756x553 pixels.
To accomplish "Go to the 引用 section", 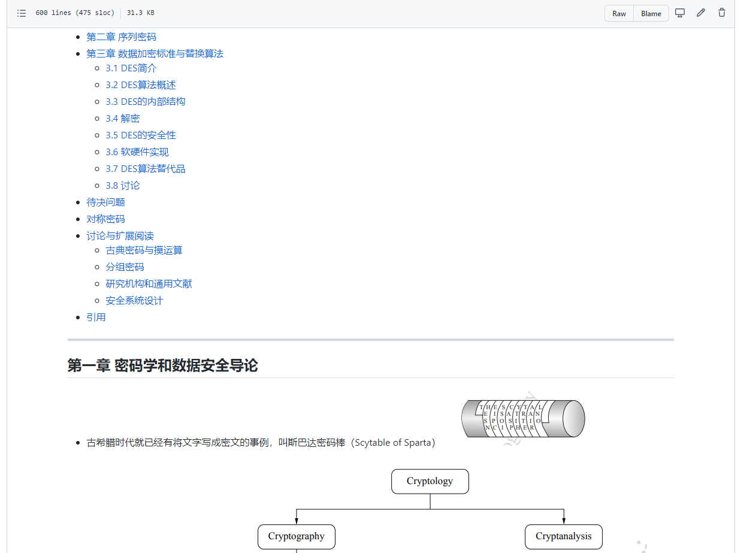I will pyautogui.click(x=96, y=318).
